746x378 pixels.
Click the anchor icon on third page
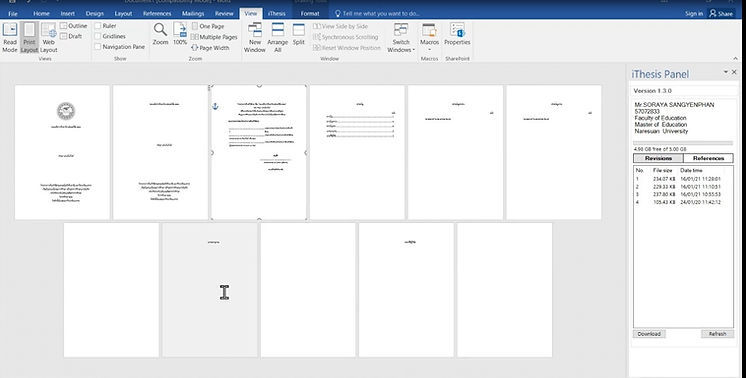(x=215, y=107)
